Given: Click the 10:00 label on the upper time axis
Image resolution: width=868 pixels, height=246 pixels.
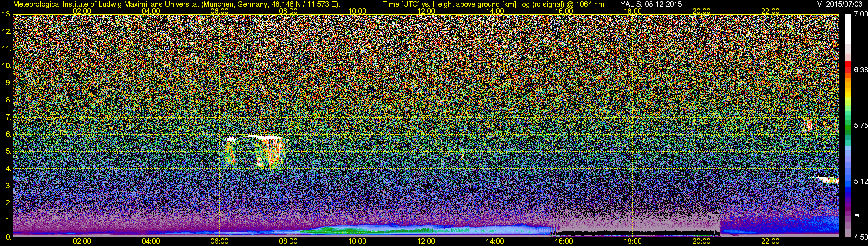Looking at the screenshot, I should click(x=357, y=11).
